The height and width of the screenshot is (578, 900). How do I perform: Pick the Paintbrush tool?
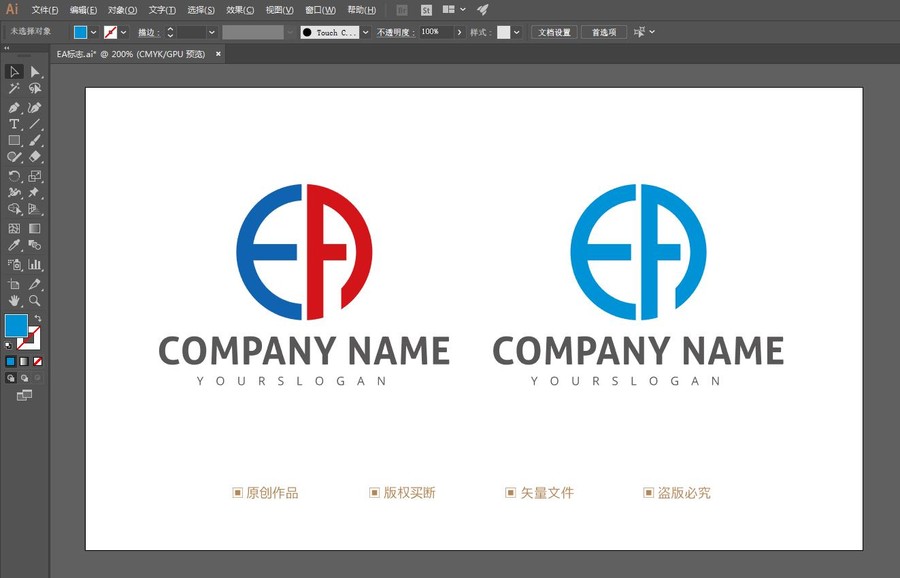tap(35, 141)
